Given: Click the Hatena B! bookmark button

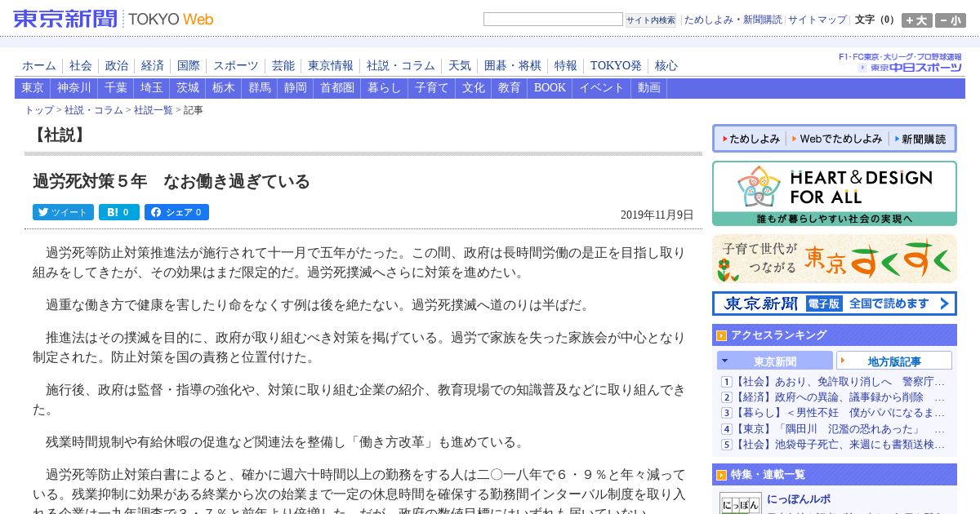Looking at the screenshot, I should tap(119, 212).
